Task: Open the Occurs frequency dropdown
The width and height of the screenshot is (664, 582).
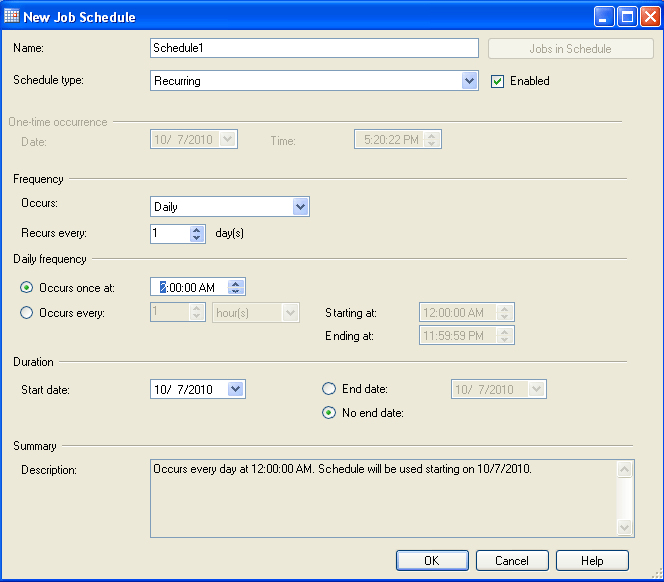Action: pyautogui.click(x=300, y=206)
